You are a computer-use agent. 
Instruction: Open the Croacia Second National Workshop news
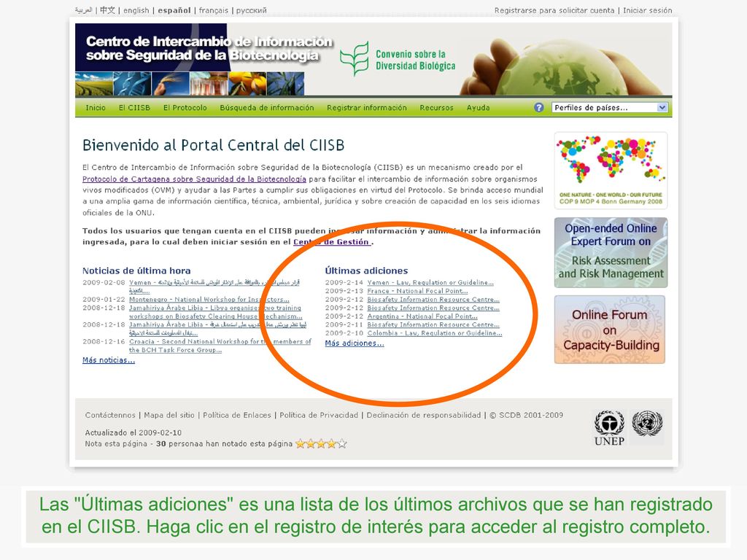[220, 346]
